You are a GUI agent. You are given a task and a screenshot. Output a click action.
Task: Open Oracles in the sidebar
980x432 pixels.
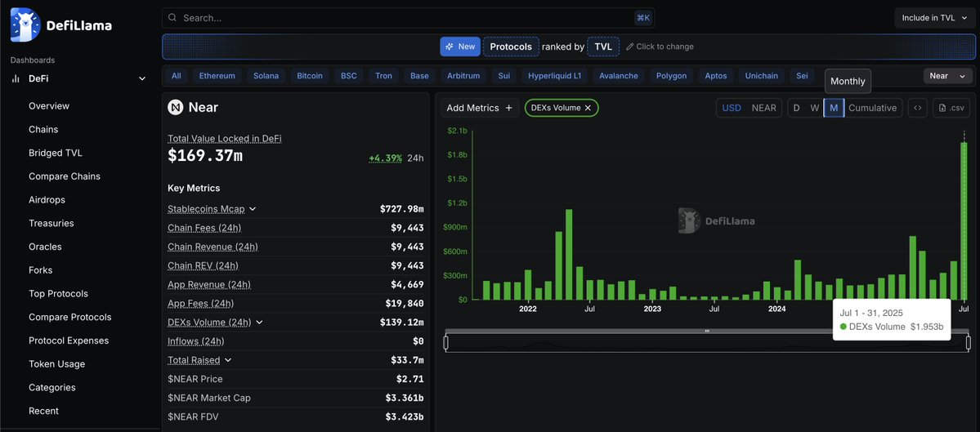point(45,247)
